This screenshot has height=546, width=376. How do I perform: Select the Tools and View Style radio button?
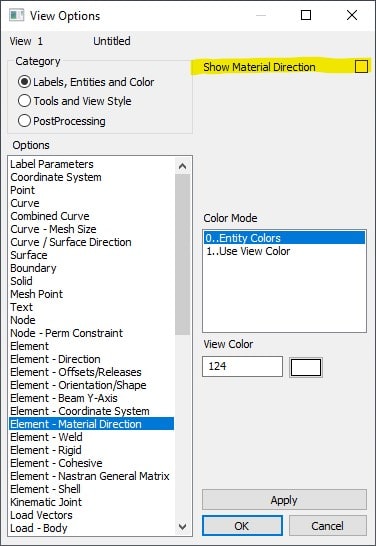tap(24, 101)
